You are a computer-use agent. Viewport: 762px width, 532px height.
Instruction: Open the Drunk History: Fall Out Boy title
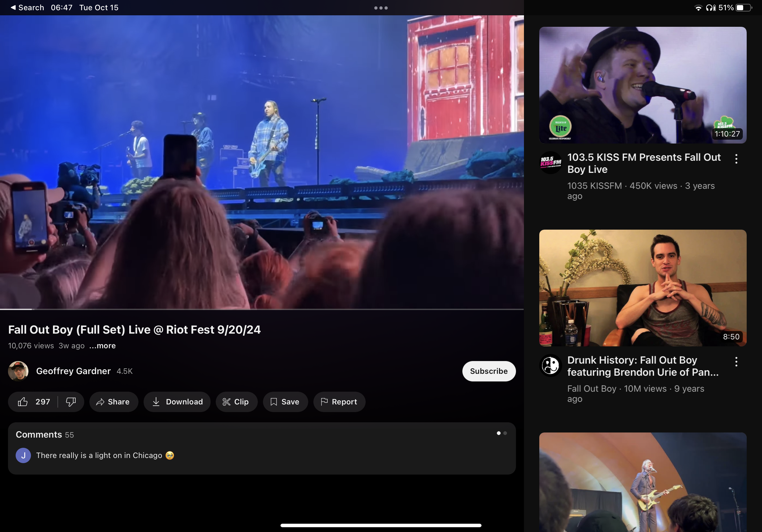point(643,366)
